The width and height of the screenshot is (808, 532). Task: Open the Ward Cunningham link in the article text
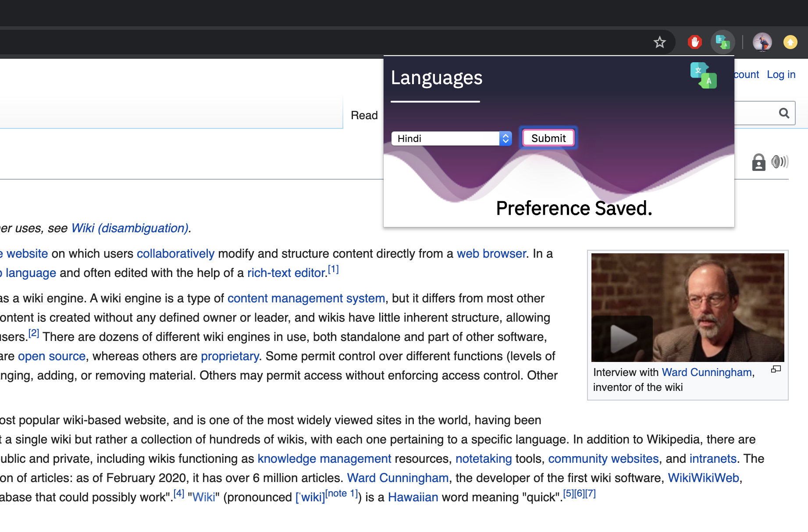point(398,478)
